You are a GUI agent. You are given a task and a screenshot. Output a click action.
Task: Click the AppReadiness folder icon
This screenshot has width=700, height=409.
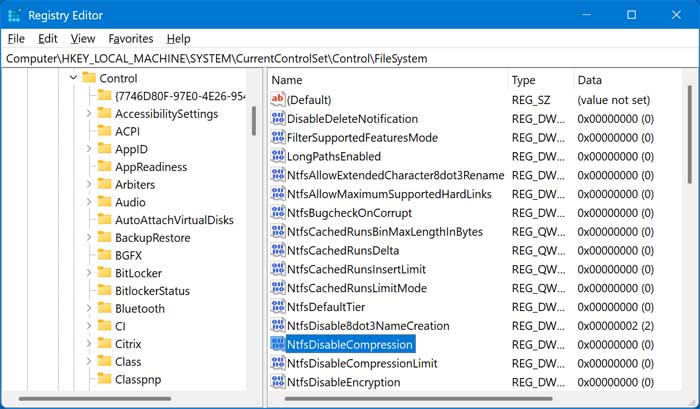[x=104, y=166]
